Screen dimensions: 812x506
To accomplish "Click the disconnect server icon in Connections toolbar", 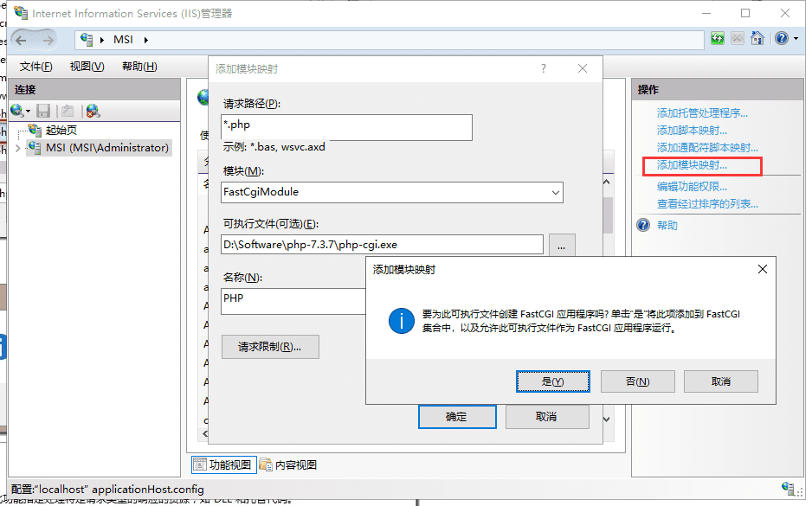I will 93,111.
